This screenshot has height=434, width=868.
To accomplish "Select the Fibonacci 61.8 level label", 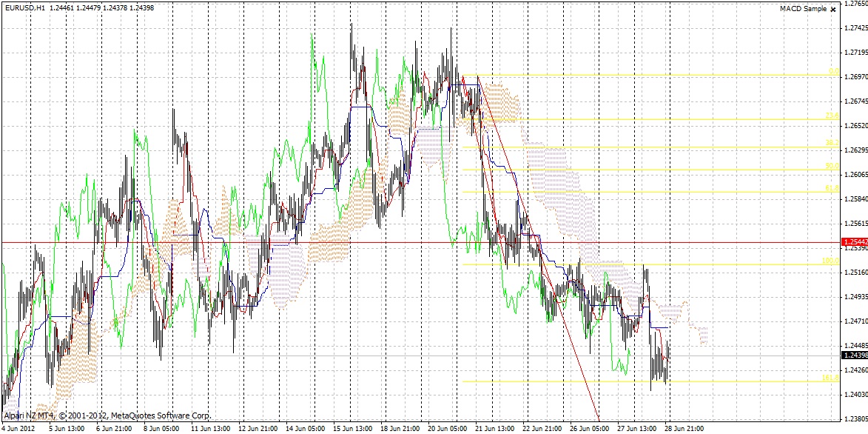I will click(831, 188).
